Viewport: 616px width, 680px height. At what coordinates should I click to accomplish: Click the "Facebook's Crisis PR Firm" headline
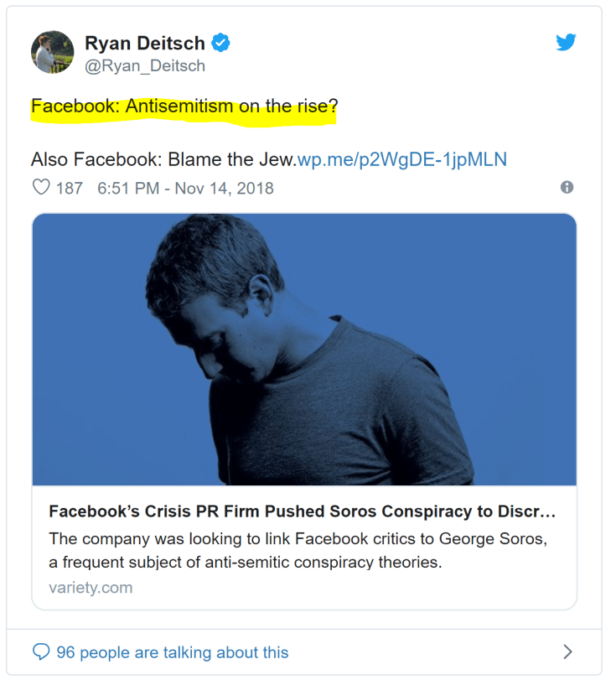click(x=302, y=511)
